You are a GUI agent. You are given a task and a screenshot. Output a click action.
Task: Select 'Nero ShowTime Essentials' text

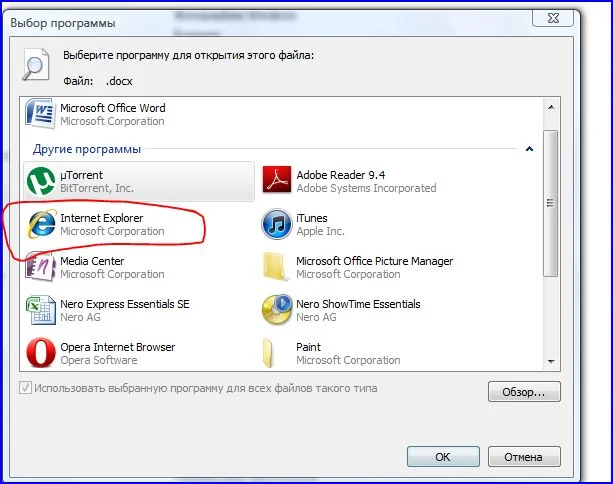pyautogui.click(x=358, y=304)
